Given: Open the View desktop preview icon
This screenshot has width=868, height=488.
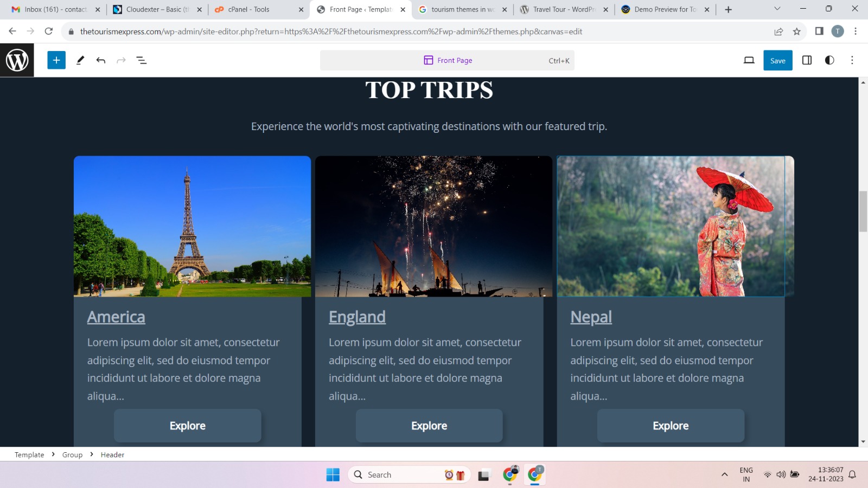Looking at the screenshot, I should [749, 60].
